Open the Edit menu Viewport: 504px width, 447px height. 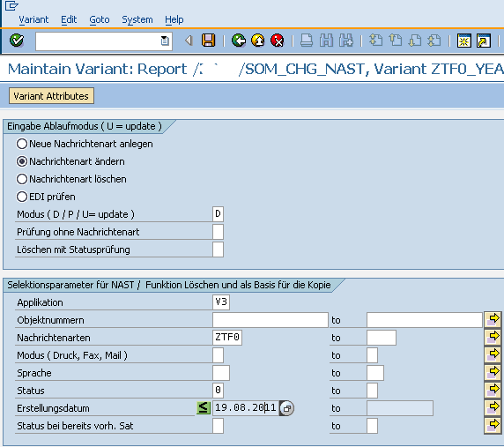point(69,19)
